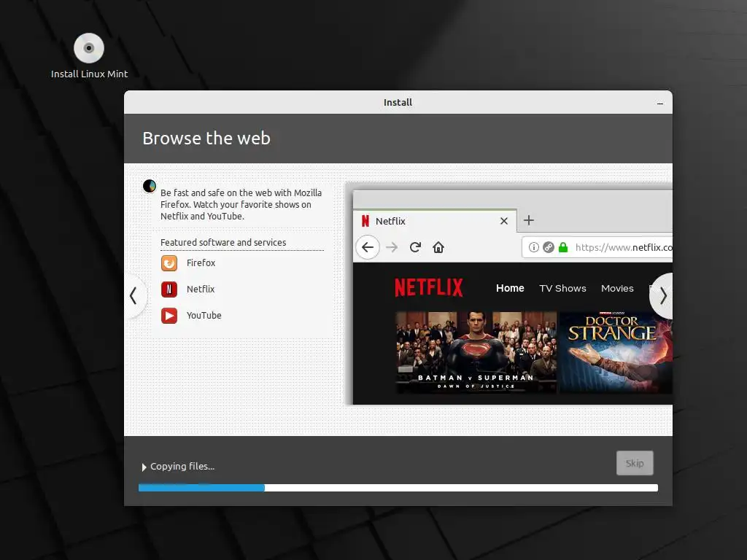
Task: Click the Skip button
Action: (635, 463)
